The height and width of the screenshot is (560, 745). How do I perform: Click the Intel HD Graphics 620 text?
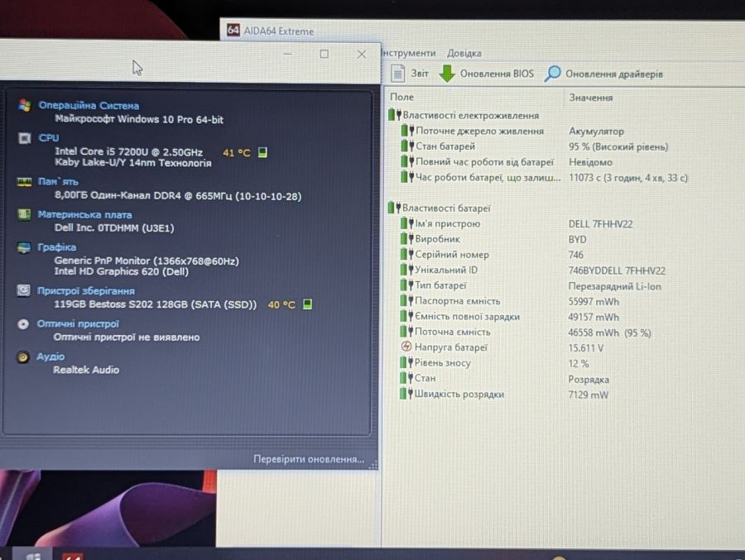click(121, 271)
